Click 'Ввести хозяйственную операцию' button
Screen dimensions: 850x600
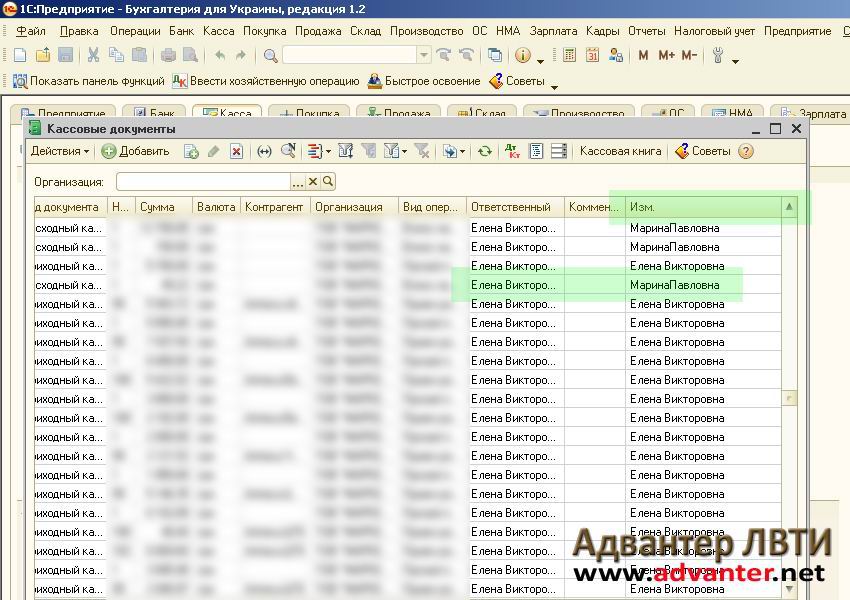pyautogui.click(x=266, y=81)
